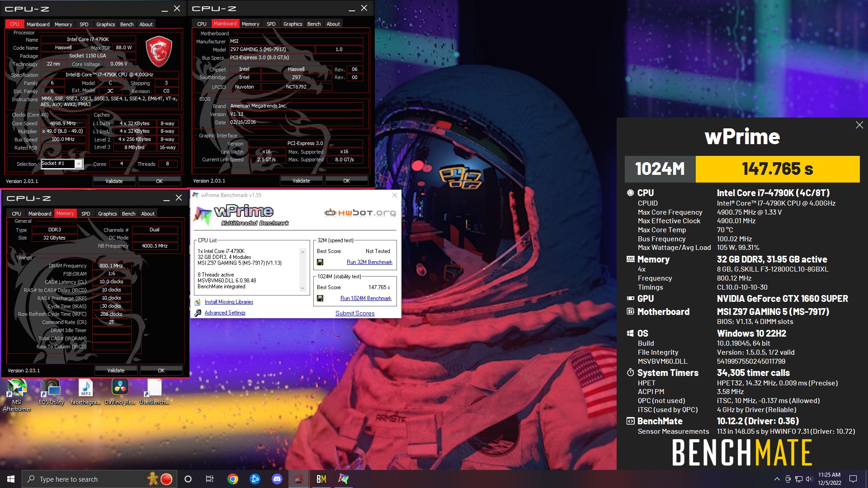This screenshot has height=488, width=868.
Task: Run 32M Benchmark link
Action: (x=369, y=262)
